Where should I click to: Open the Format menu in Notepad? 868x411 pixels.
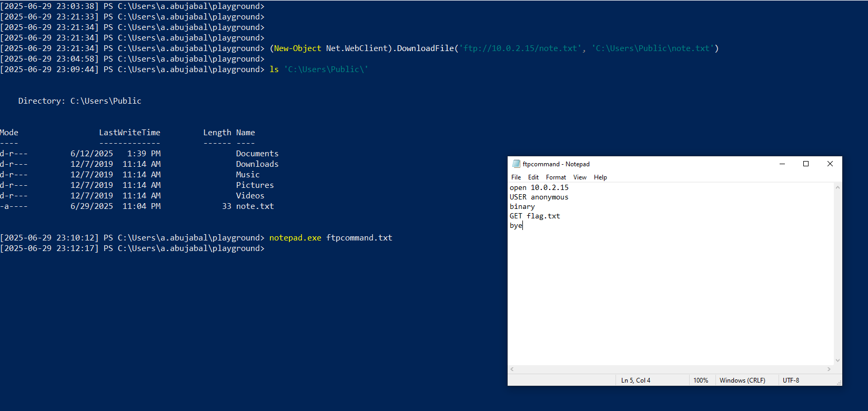(x=556, y=177)
